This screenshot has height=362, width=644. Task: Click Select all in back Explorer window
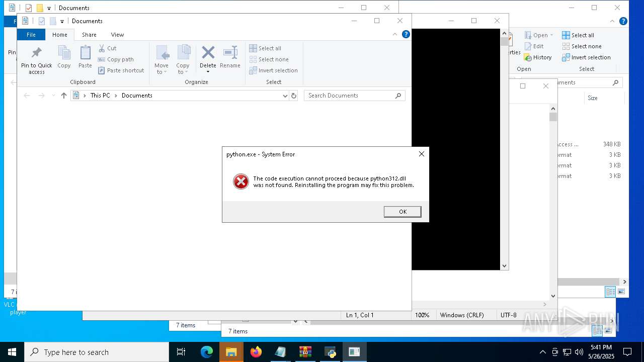(x=578, y=35)
